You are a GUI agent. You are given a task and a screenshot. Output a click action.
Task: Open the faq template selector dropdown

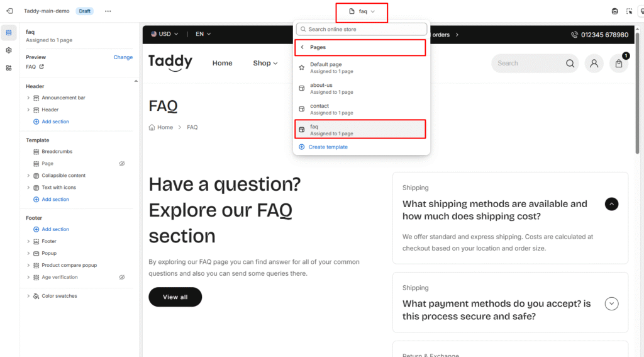362,11
